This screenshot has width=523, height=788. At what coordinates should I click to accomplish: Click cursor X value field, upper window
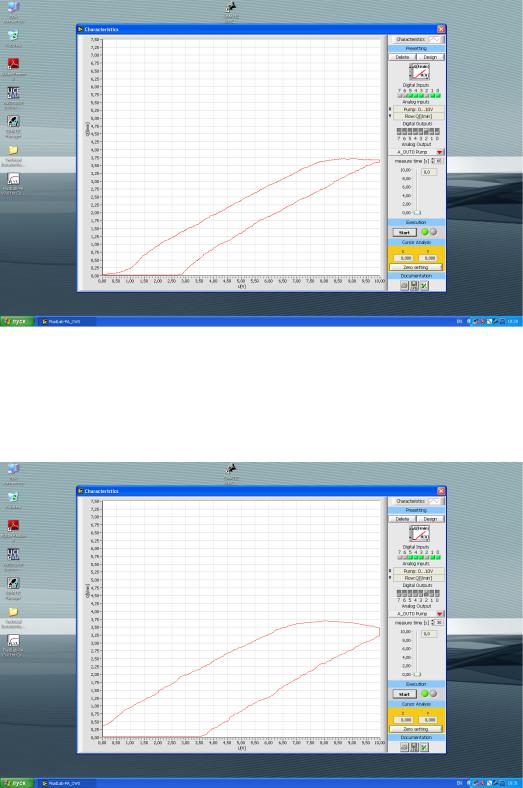[404, 258]
